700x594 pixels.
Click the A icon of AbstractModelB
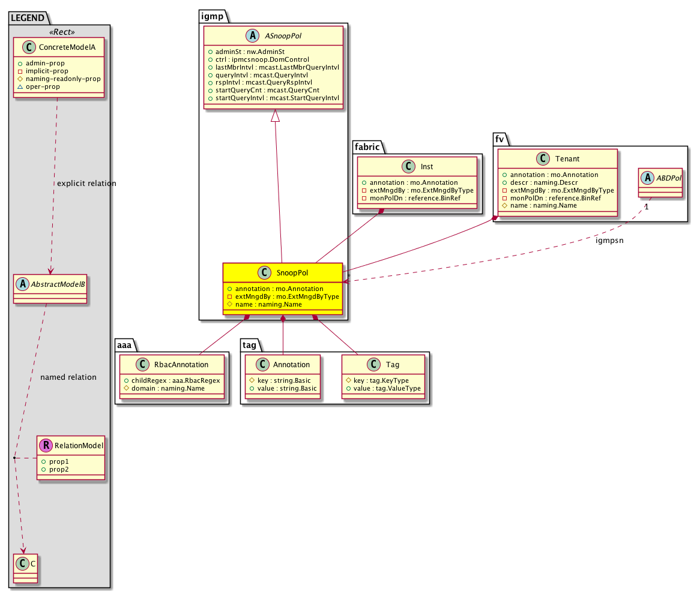21,286
